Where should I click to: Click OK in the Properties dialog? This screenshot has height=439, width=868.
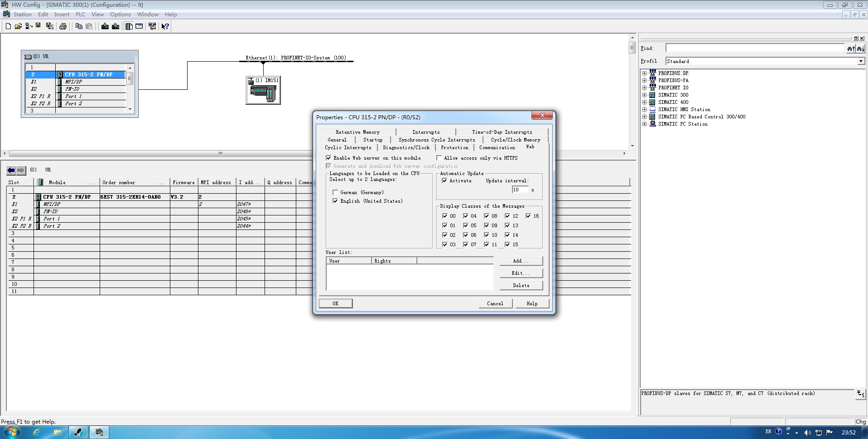point(336,303)
